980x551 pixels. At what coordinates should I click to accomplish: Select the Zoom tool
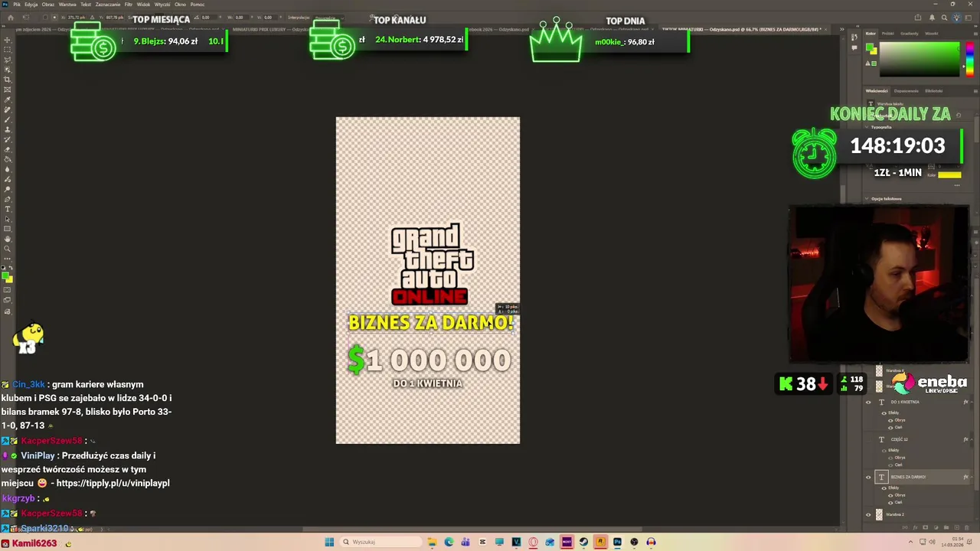pos(8,249)
